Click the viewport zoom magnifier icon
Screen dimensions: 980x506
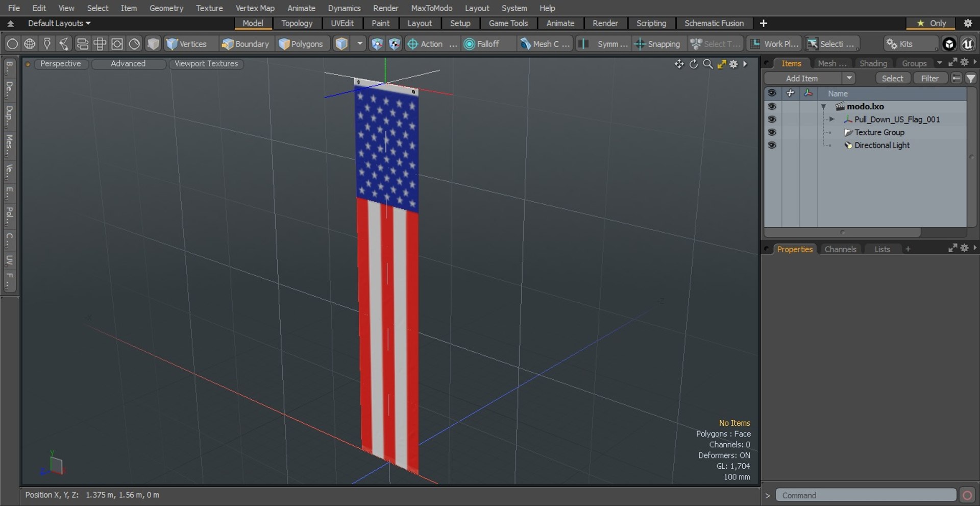707,64
